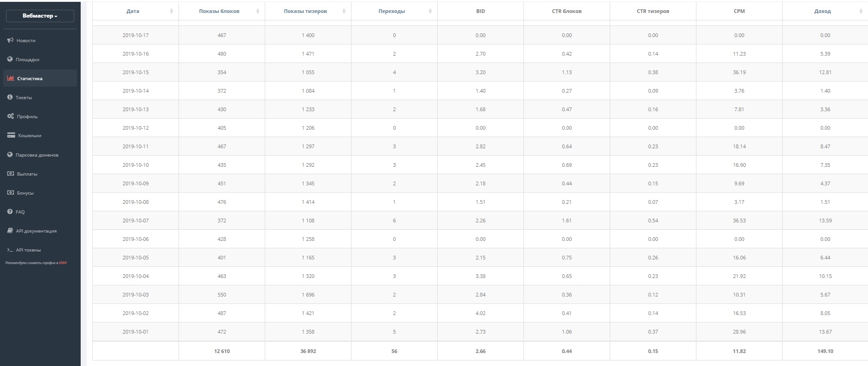
Task: Go to the Бонусы menu section
Action: 25,193
